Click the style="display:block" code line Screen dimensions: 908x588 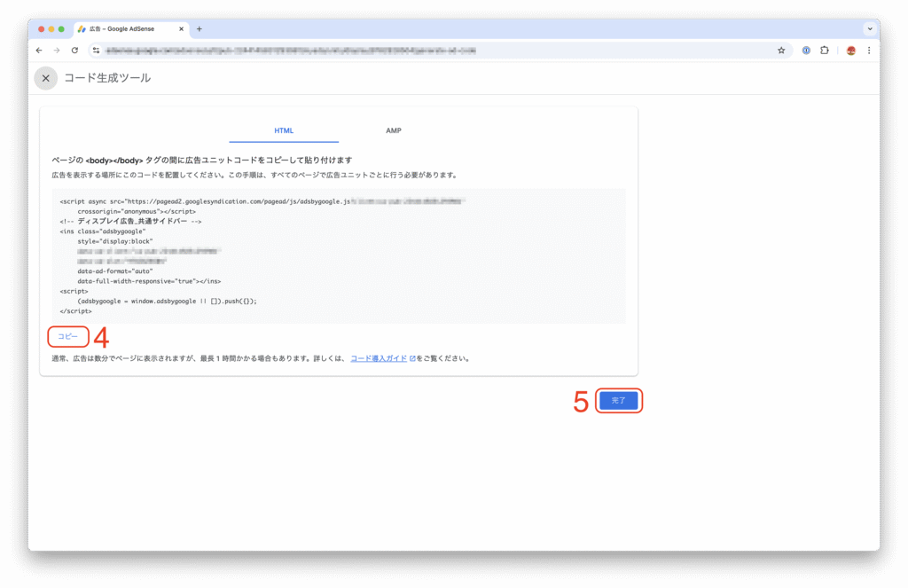[x=115, y=241]
